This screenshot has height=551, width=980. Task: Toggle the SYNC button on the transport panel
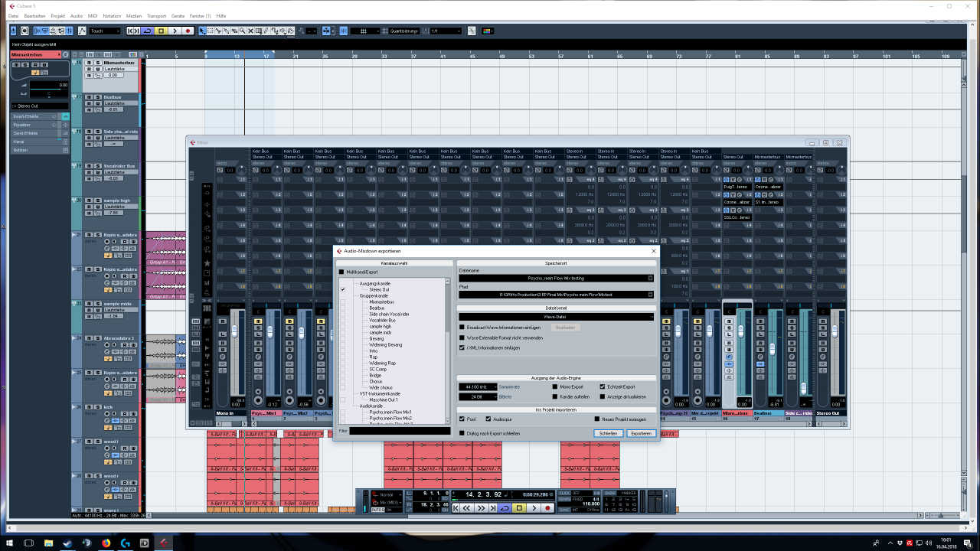click(x=564, y=510)
